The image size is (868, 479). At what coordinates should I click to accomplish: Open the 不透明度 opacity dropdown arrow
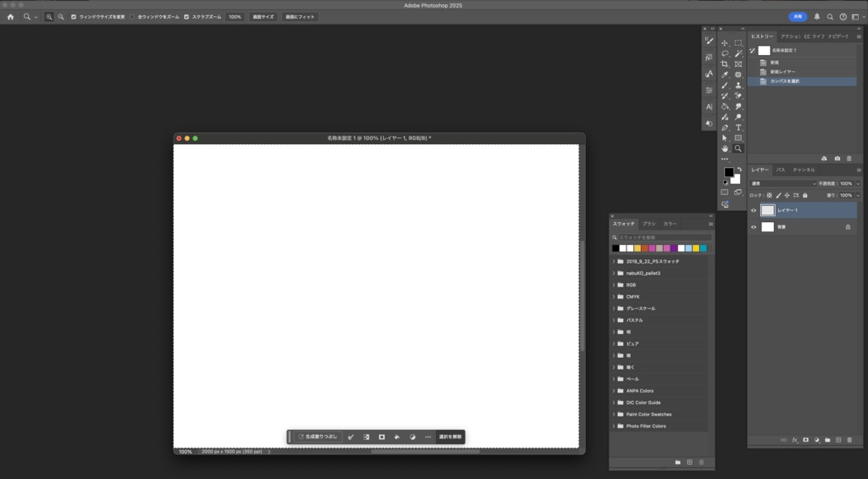pyautogui.click(x=858, y=184)
